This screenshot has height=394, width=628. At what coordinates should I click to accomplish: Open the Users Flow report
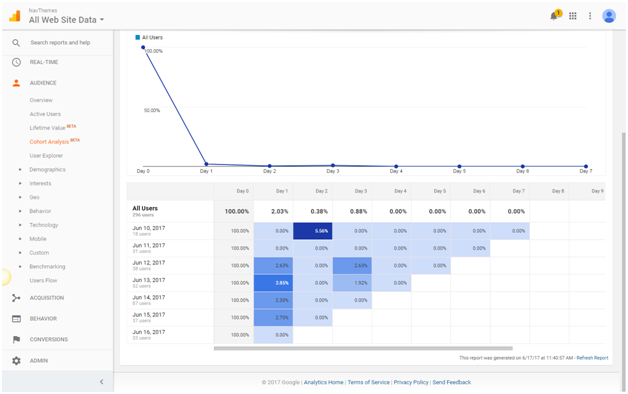pos(43,281)
